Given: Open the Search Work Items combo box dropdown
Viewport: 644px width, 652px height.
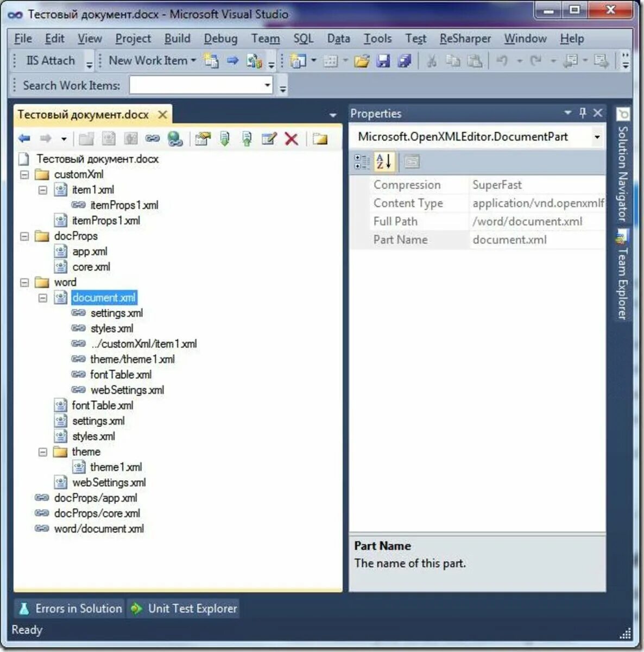Looking at the screenshot, I should 267,85.
